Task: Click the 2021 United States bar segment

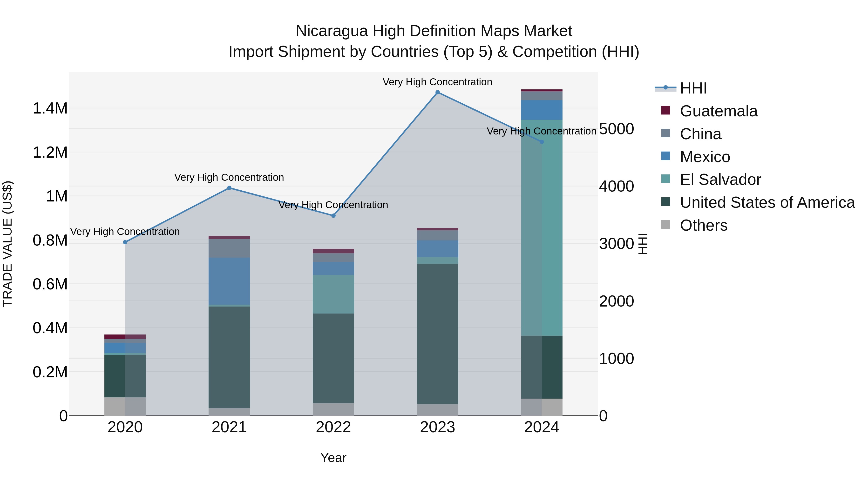Action: pos(229,357)
